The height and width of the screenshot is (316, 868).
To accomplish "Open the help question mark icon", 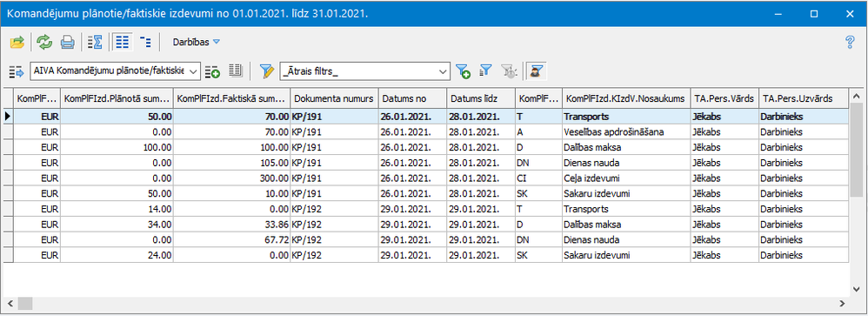I will 851,42.
